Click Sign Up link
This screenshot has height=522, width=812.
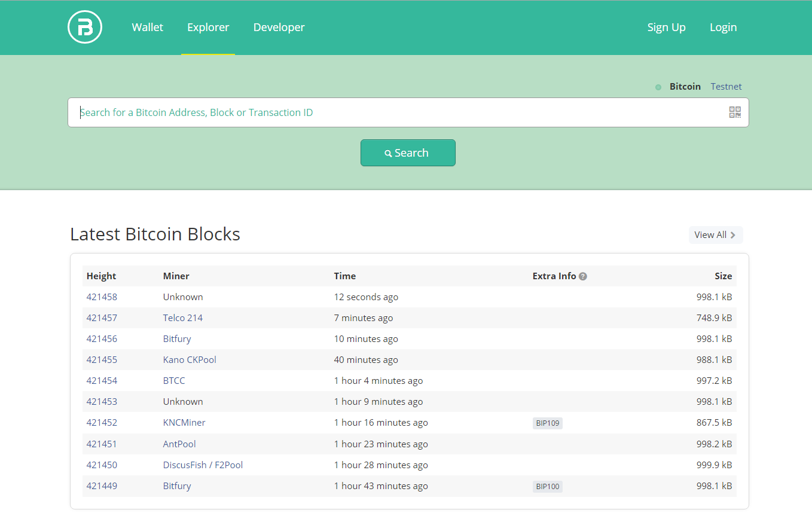click(666, 28)
